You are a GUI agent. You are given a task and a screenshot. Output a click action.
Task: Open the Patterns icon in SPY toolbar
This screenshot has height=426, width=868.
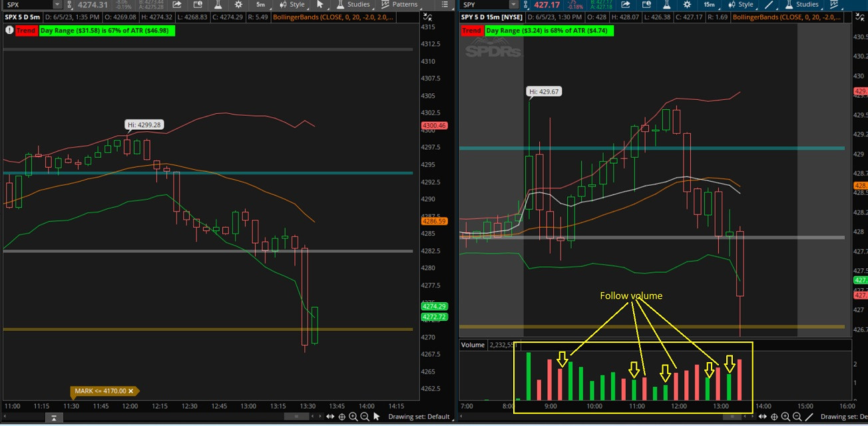(x=834, y=5)
